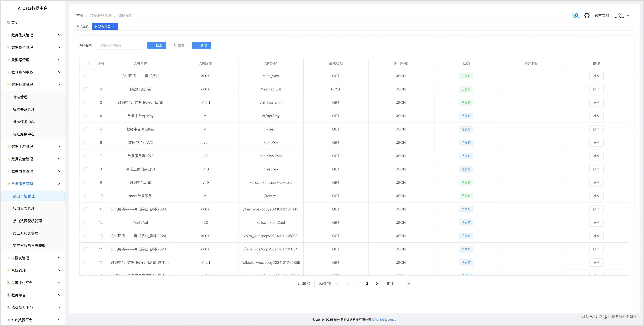Open the GPL-3.0 License link
Screen dimensions: 644x326
384,320
